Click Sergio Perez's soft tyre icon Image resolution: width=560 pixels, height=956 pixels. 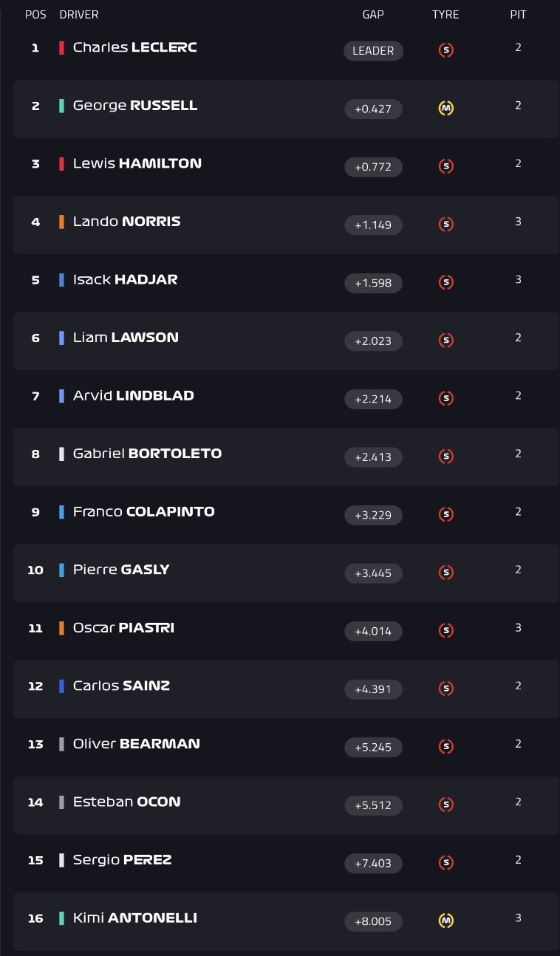445,863
